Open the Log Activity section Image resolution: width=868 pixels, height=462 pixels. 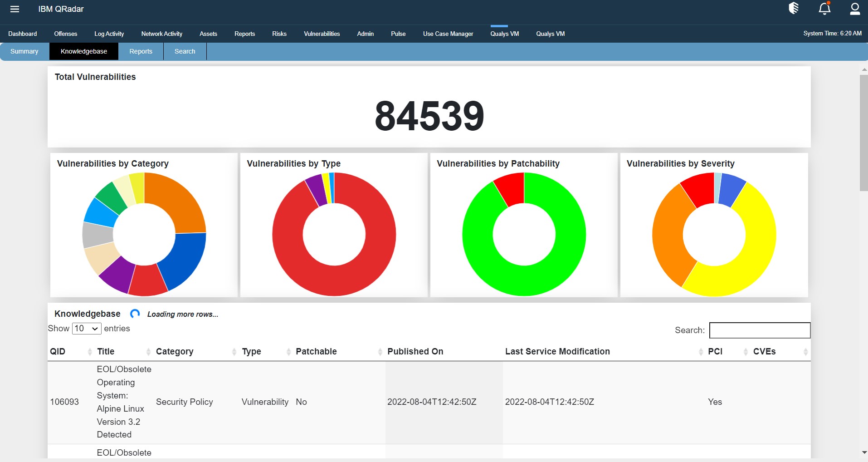[x=108, y=34]
